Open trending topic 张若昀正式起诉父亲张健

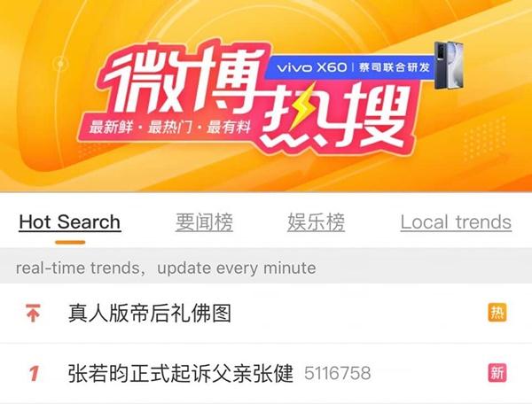pos(181,373)
